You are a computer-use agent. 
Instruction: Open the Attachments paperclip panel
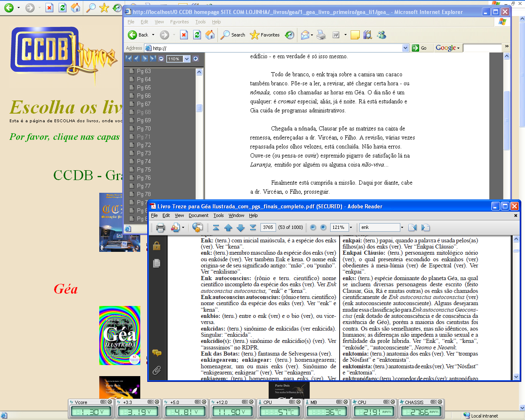pyautogui.click(x=156, y=371)
